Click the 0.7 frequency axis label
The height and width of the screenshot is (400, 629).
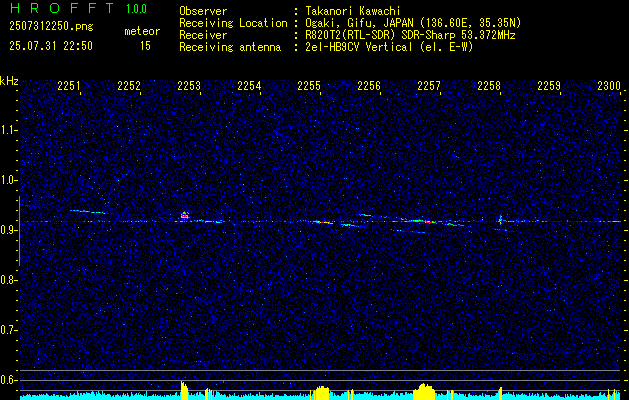(8, 330)
